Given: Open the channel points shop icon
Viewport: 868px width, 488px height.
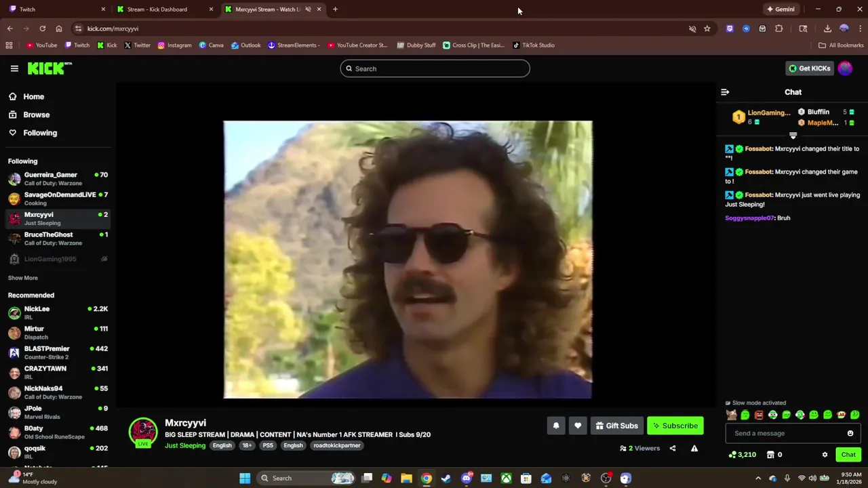Looking at the screenshot, I should click(x=770, y=455).
